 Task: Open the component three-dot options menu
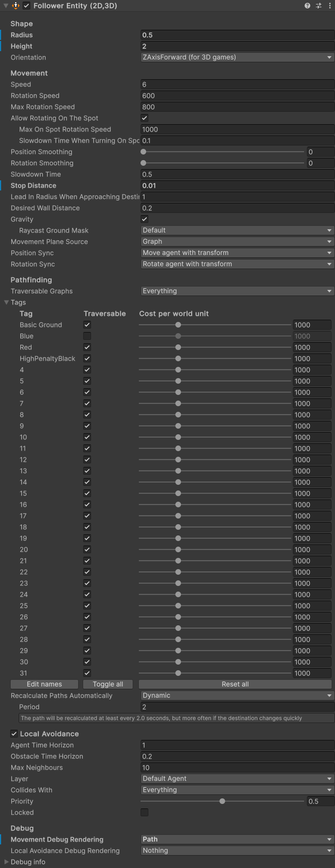tap(330, 6)
